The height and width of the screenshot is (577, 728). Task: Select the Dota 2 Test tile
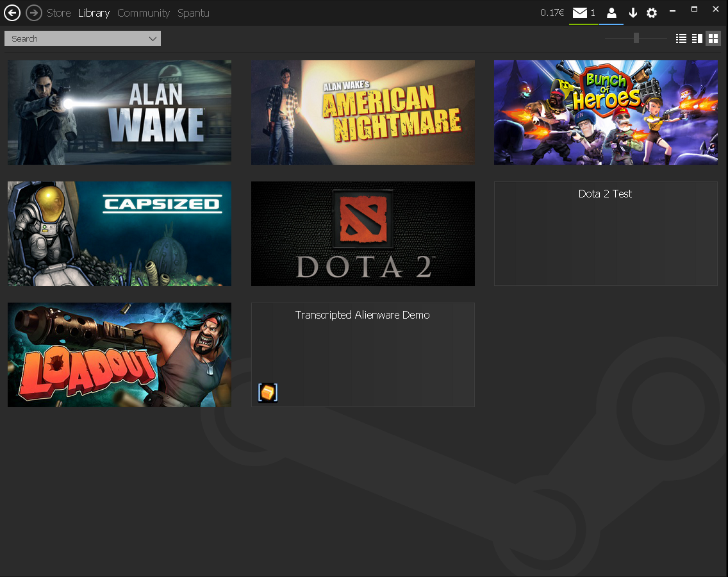(606, 233)
